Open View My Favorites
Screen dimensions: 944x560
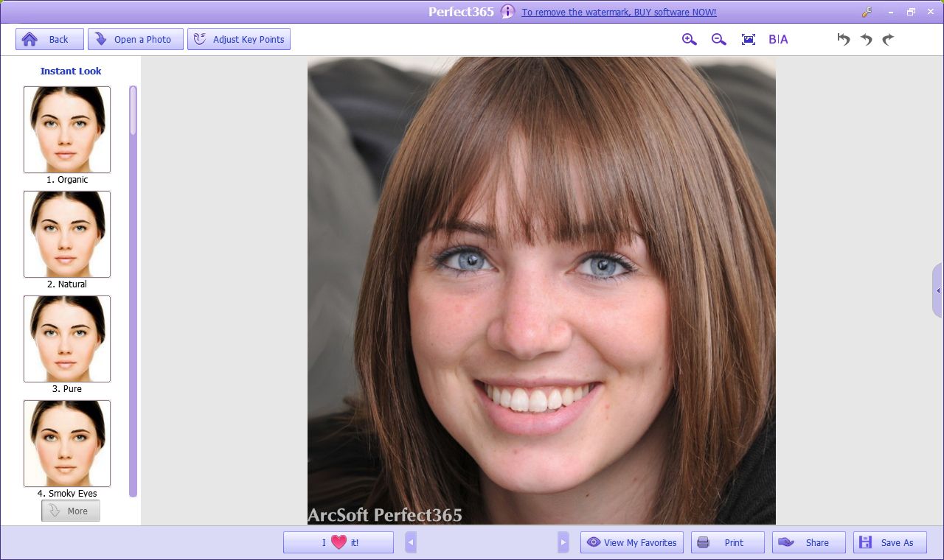[x=632, y=542]
